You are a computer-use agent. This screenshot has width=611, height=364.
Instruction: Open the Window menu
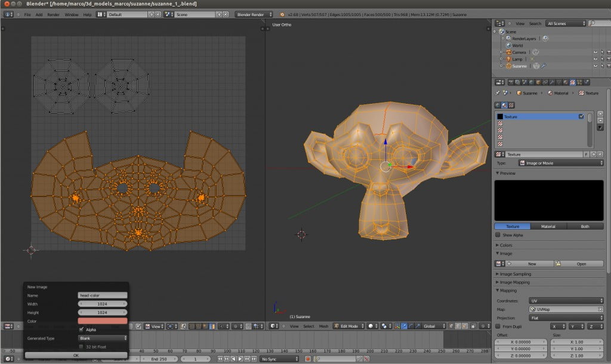pyautogui.click(x=72, y=14)
